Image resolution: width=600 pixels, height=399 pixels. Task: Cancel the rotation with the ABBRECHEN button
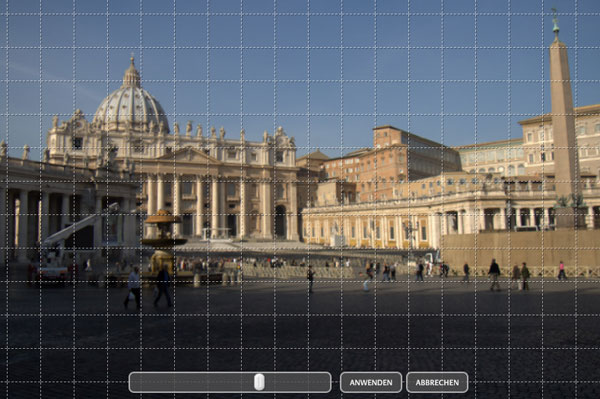point(437,382)
